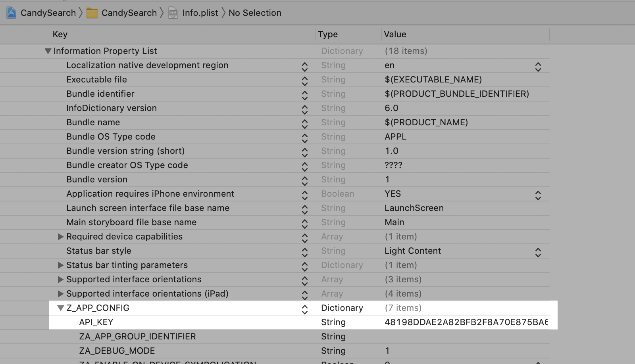Click key stepper for Executable file row
The height and width of the screenshot is (364, 635).
coord(304,81)
